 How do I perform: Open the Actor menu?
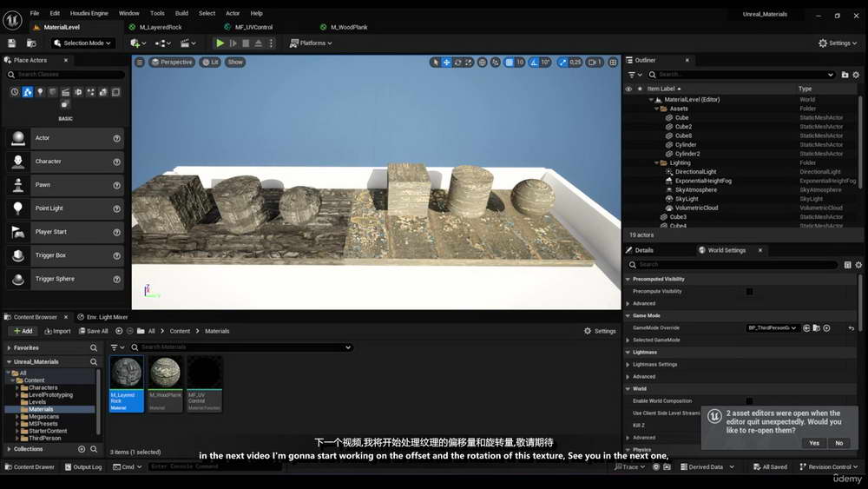coord(233,13)
